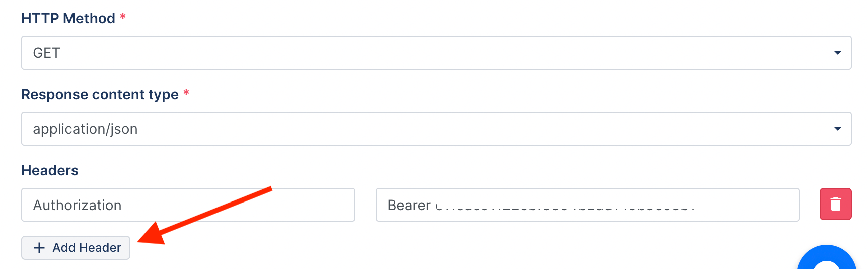Image resolution: width=868 pixels, height=269 pixels.
Task: Choose the application/json option text
Action: click(x=85, y=129)
